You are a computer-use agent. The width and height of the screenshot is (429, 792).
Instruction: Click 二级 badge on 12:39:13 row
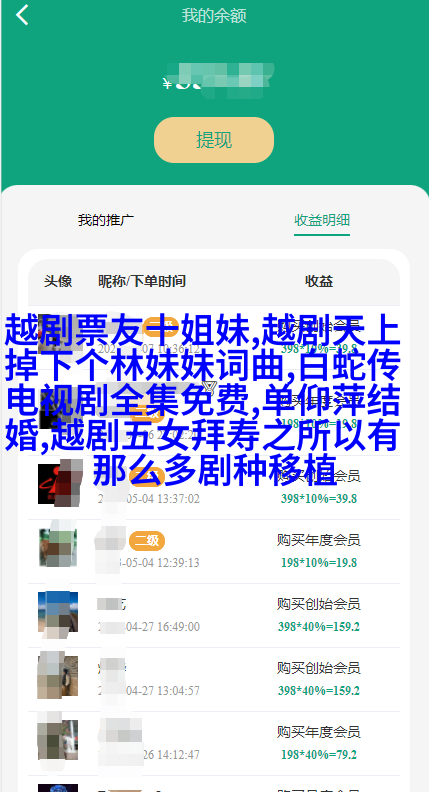147,541
